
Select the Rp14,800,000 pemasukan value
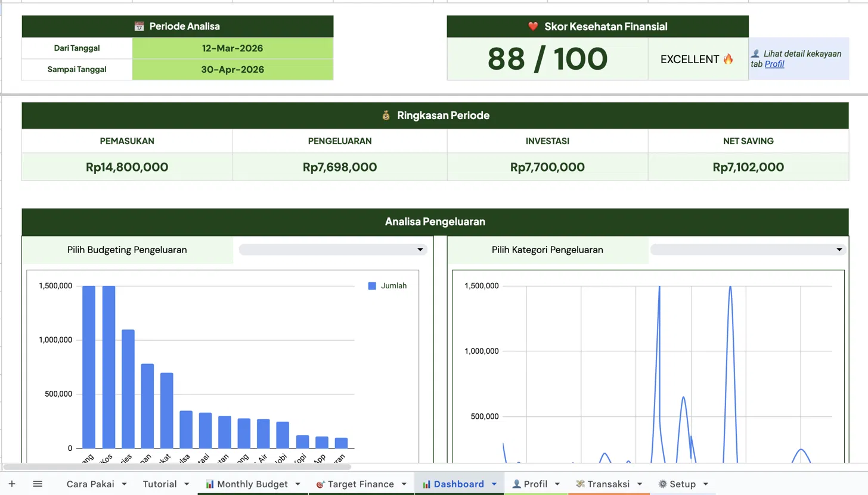[x=127, y=167]
